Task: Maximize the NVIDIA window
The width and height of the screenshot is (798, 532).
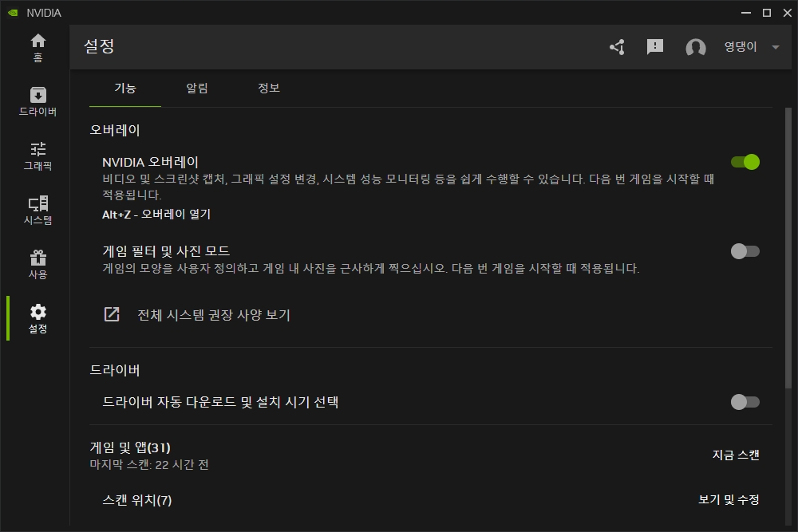Action: point(766,13)
